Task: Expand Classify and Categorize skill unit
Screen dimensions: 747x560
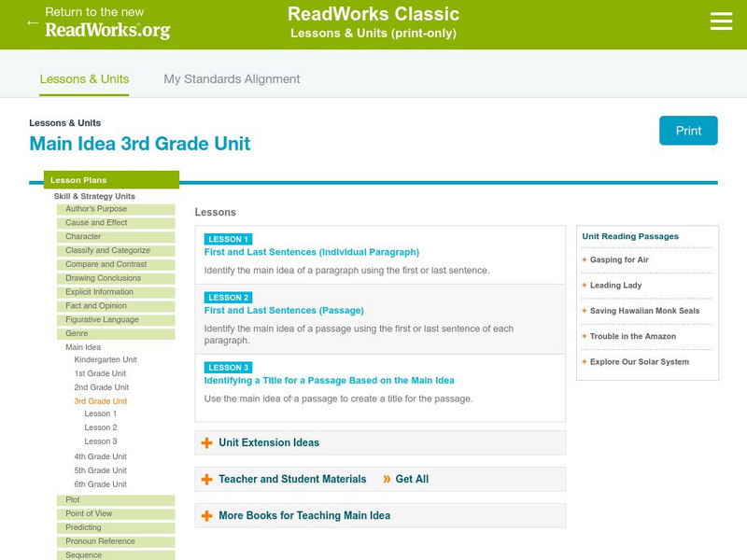Action: [x=116, y=250]
